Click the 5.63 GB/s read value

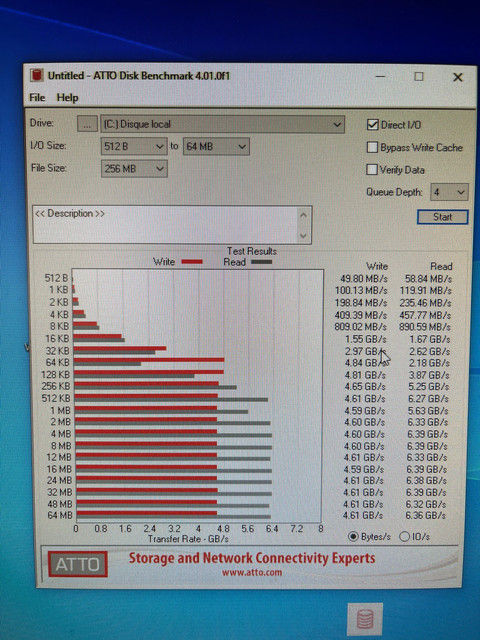click(428, 411)
